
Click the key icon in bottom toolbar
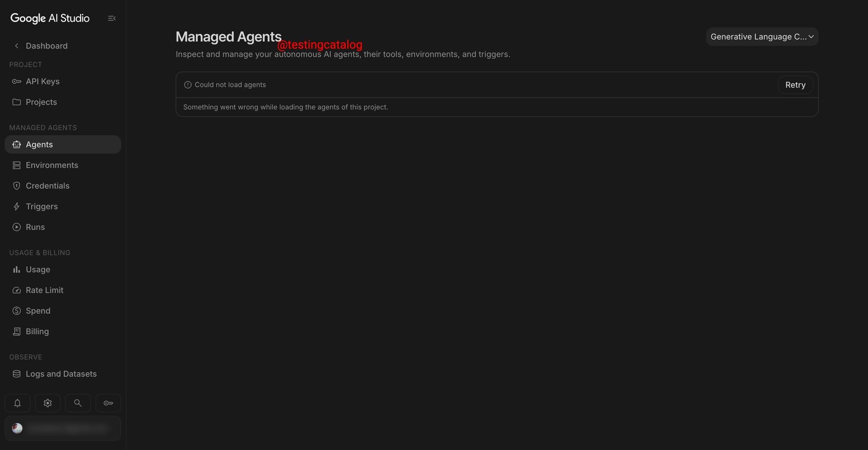108,403
